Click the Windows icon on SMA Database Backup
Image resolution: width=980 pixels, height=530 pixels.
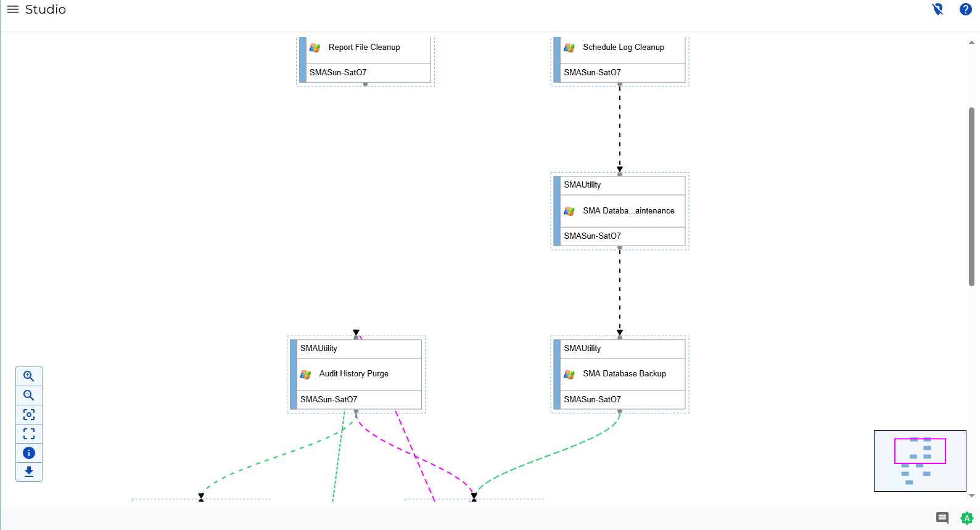pos(569,374)
